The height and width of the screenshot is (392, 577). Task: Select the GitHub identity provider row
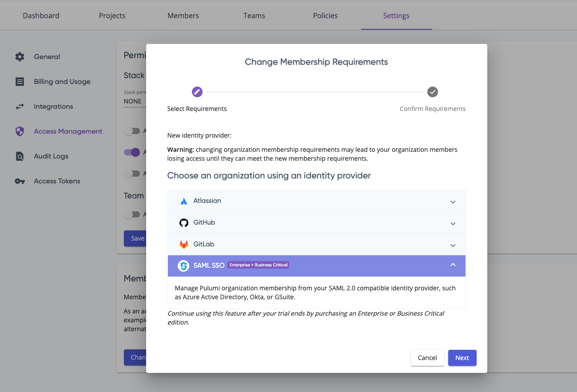317,223
